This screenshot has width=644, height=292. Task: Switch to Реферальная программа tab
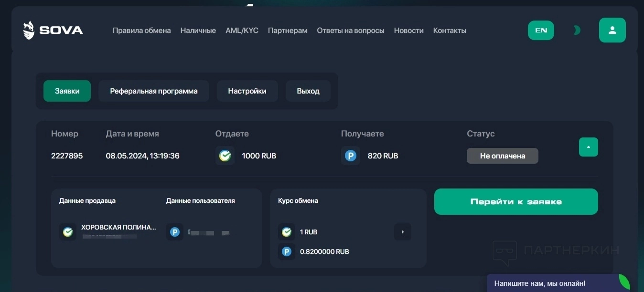pyautogui.click(x=154, y=91)
